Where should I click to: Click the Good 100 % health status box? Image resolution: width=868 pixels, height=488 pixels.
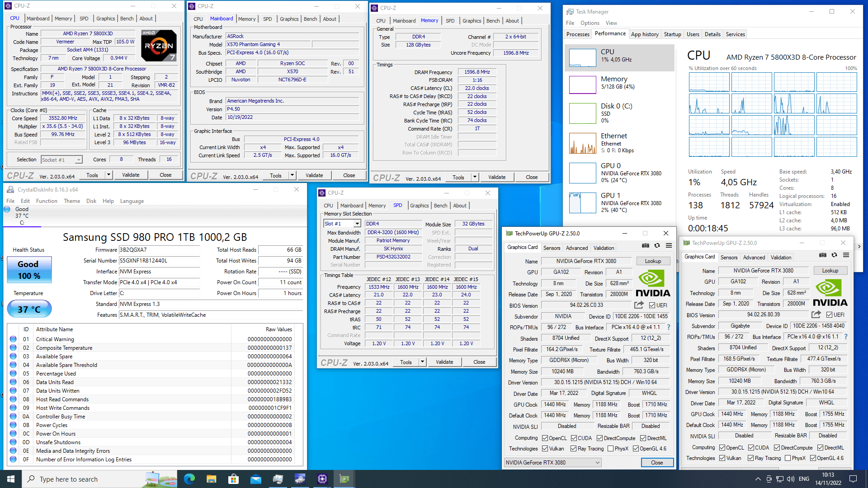point(29,270)
